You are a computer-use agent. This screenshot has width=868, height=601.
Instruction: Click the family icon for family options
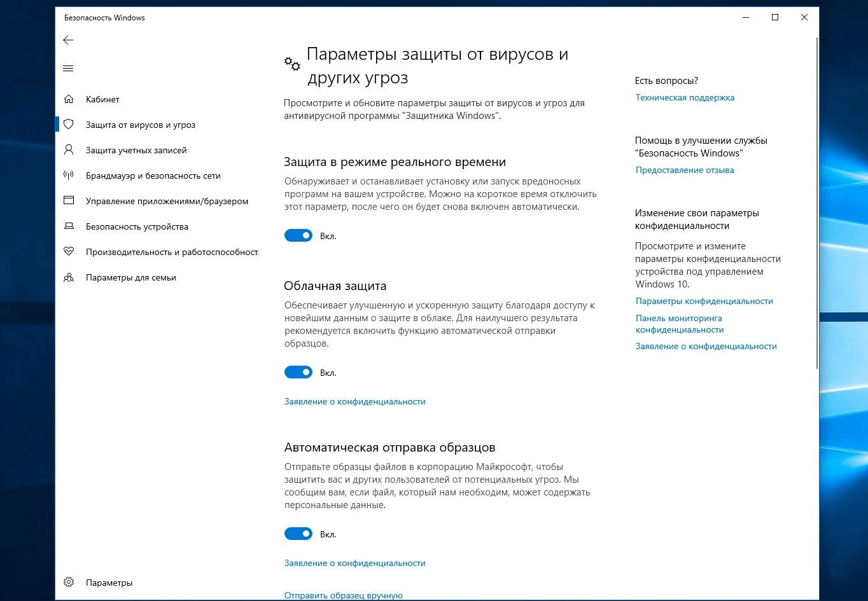coord(69,277)
